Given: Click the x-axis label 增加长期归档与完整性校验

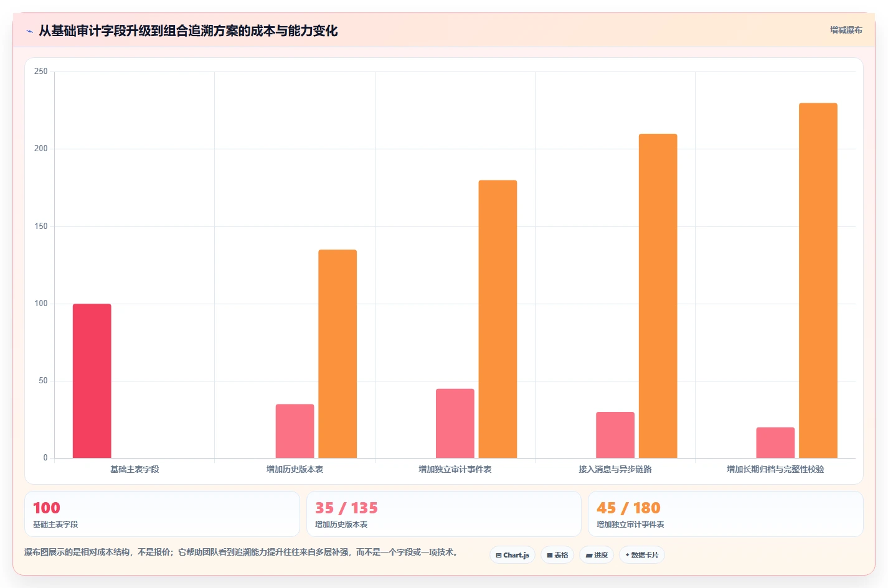Looking at the screenshot, I should point(775,469).
